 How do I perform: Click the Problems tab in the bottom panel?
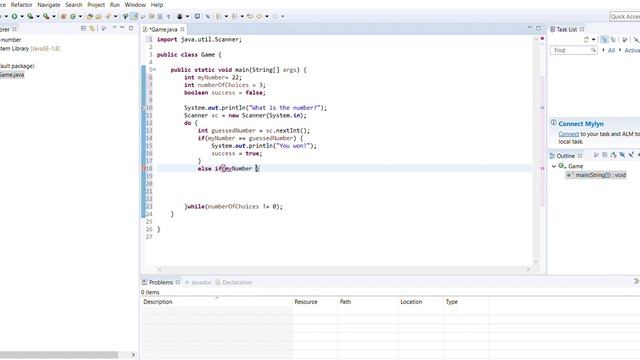[x=161, y=282]
